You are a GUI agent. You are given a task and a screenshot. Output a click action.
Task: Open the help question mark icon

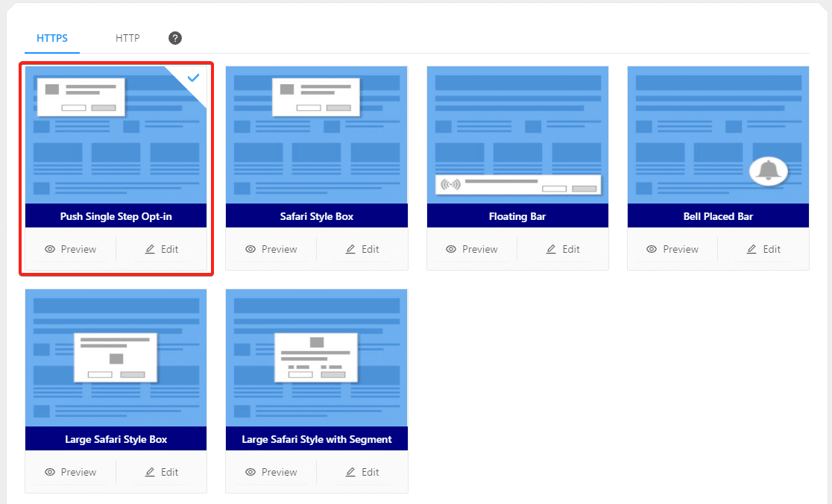(175, 37)
